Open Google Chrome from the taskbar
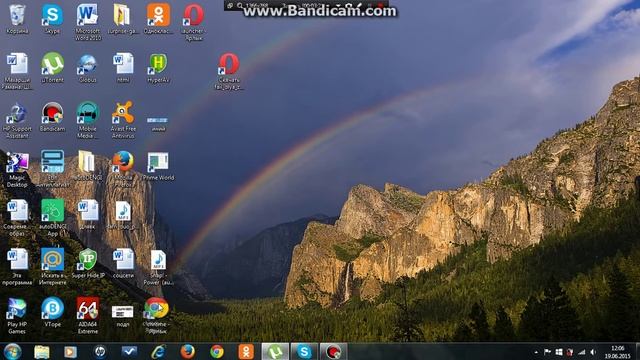 (x=217, y=351)
